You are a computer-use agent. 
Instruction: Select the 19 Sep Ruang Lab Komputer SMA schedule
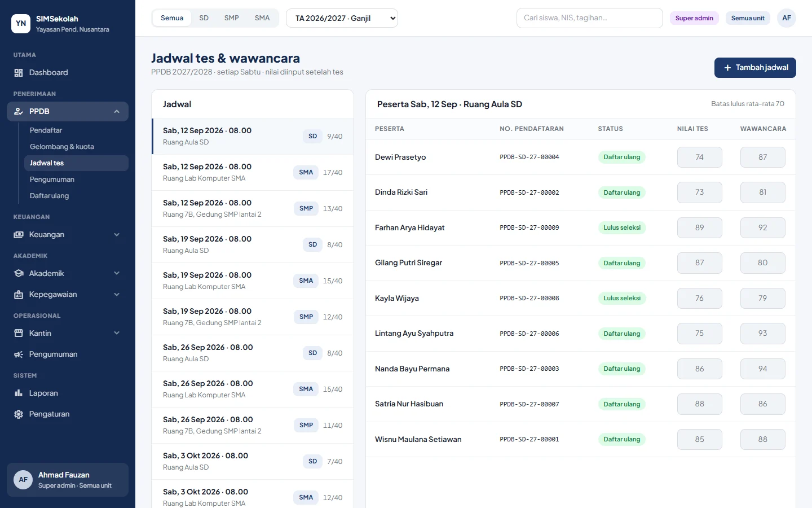coord(253,281)
